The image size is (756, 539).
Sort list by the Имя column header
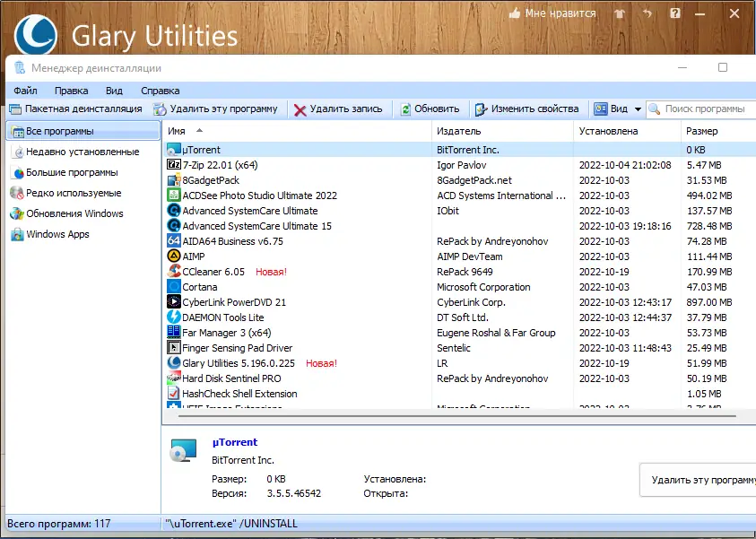click(x=178, y=131)
